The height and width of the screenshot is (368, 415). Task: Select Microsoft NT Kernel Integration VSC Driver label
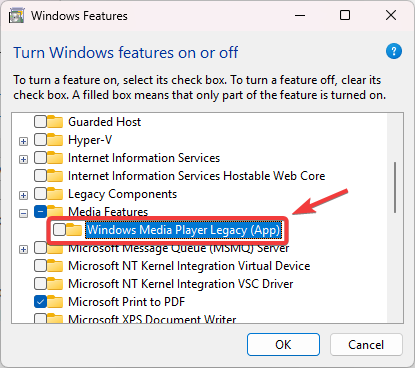point(181,284)
